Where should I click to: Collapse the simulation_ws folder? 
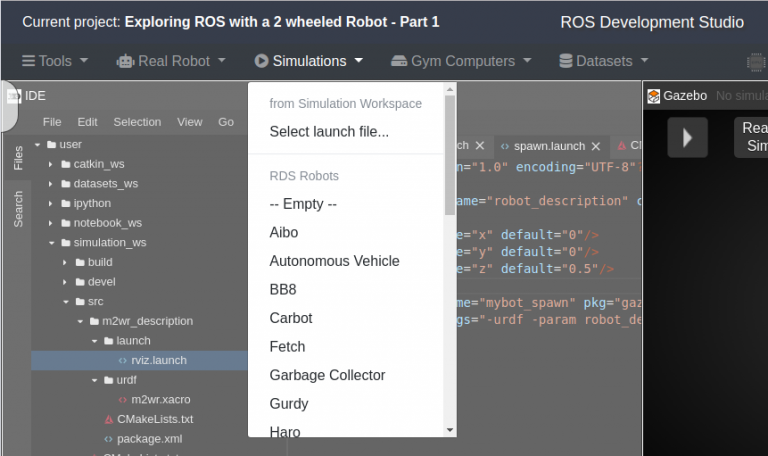click(51, 242)
